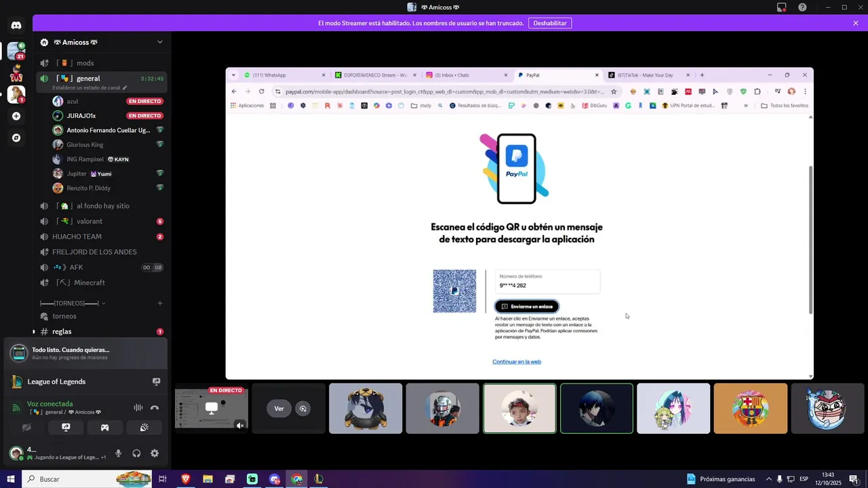Select the WhatsApp tab in streamed browser

click(284, 75)
